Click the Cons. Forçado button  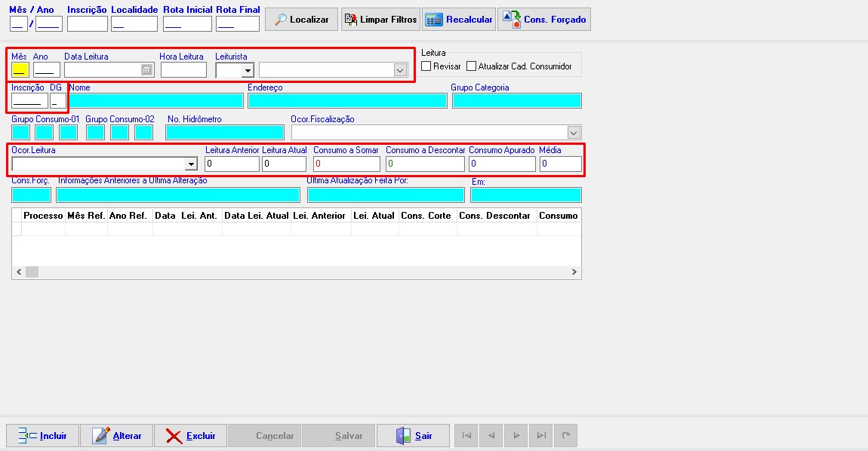coord(544,20)
